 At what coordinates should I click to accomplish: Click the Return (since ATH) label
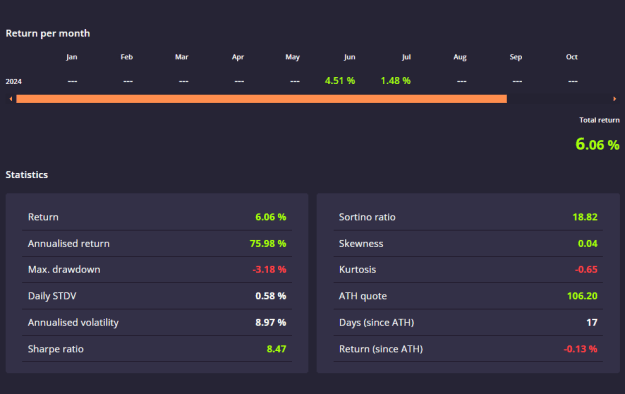pos(381,349)
